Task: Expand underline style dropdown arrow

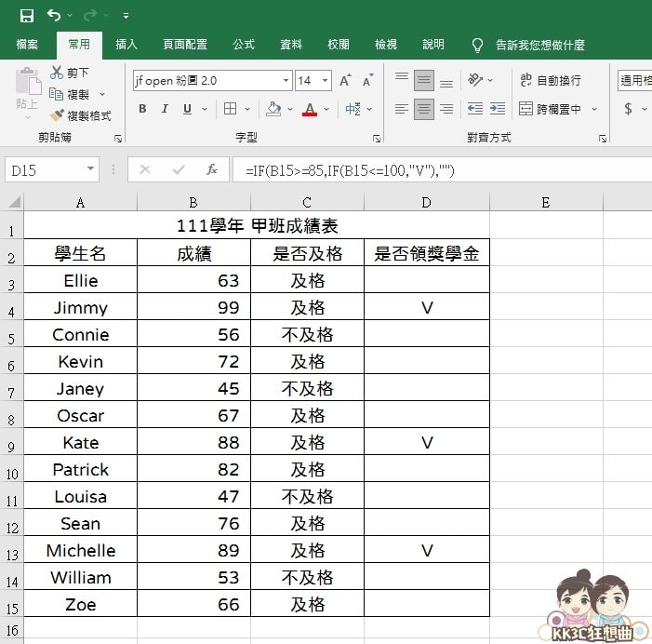Action: [x=205, y=109]
